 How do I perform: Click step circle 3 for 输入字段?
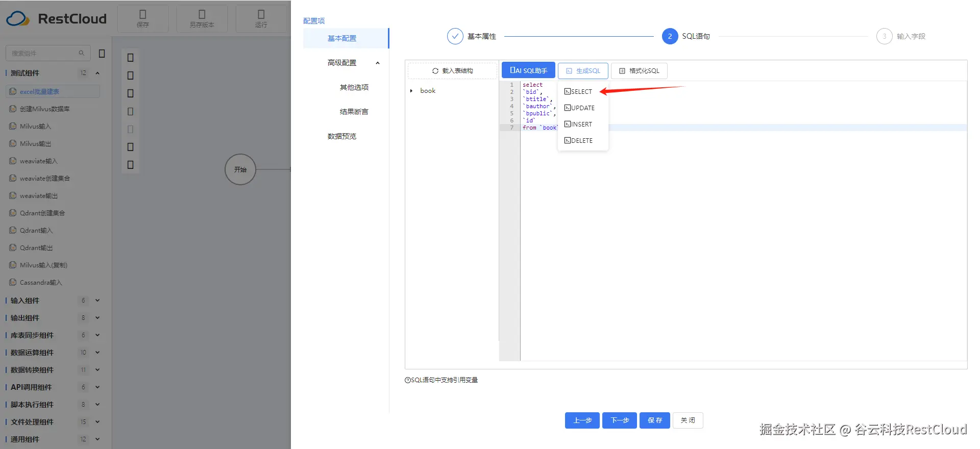click(x=885, y=36)
